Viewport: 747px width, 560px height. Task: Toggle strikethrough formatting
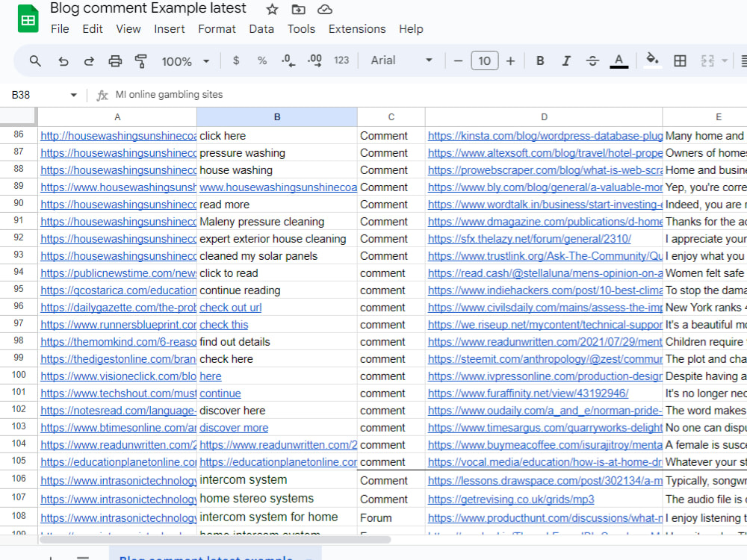(592, 61)
